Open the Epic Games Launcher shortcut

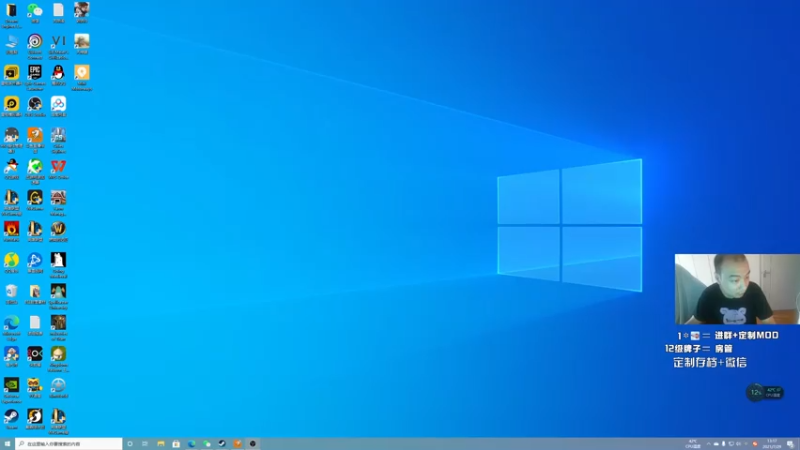[35, 78]
